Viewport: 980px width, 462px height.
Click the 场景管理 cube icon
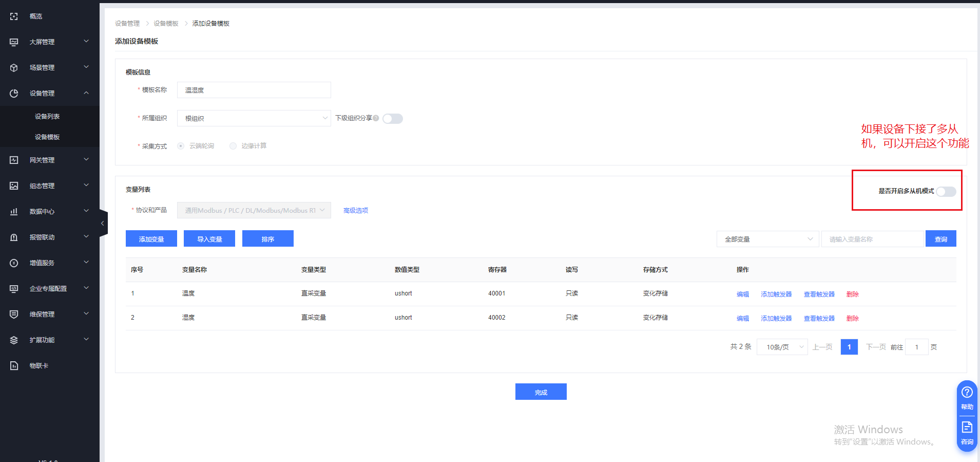(x=14, y=68)
